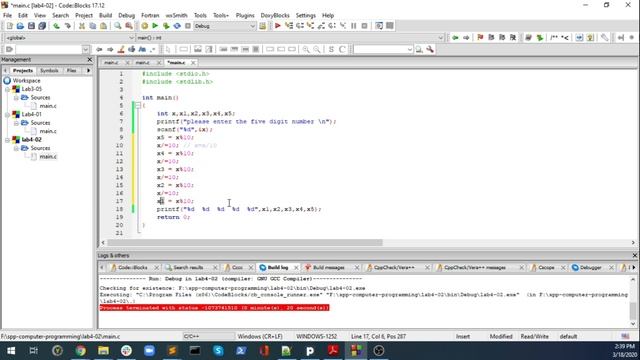Collapse the lab4-02 project node

(7, 140)
